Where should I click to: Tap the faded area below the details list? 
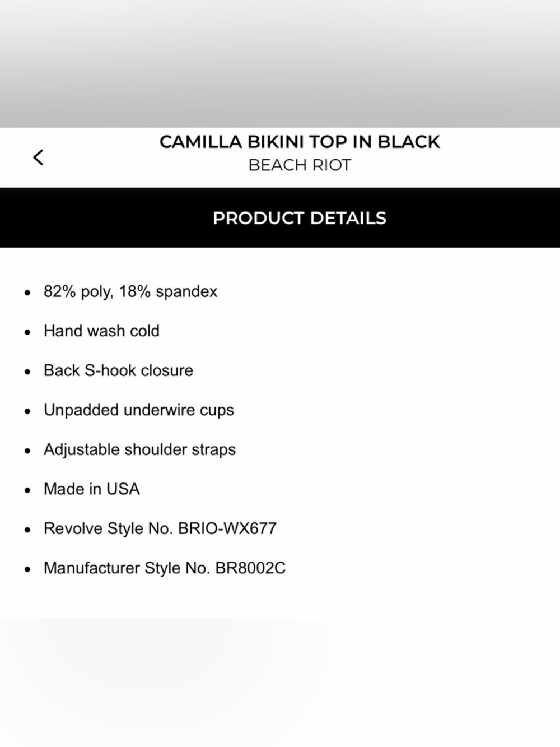280,683
